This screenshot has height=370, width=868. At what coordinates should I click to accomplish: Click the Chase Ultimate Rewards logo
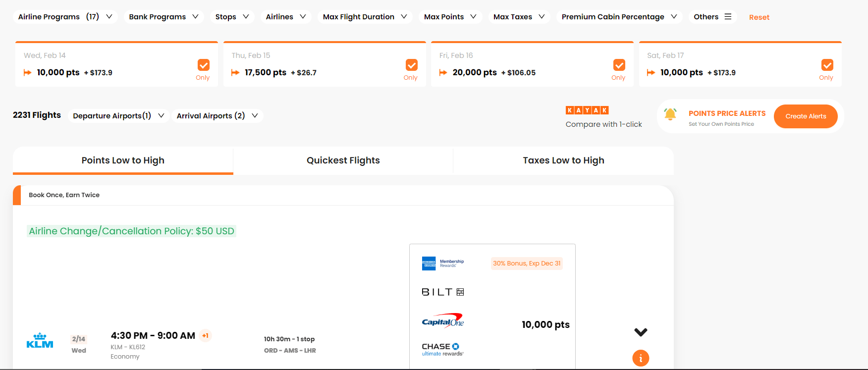(x=441, y=348)
